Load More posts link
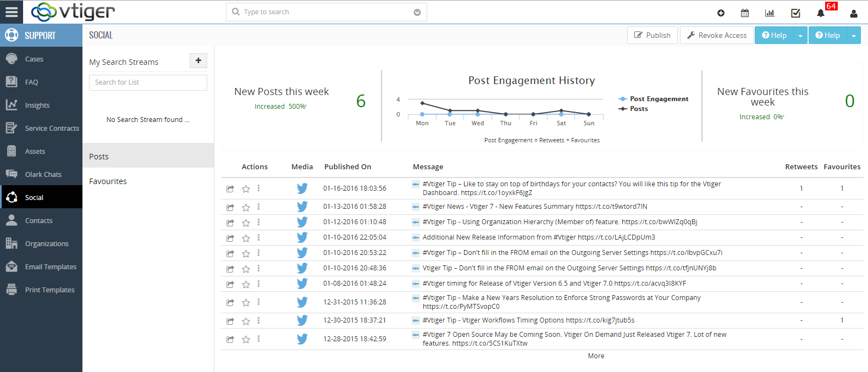Viewport: 868px width, 372px height. click(x=596, y=356)
